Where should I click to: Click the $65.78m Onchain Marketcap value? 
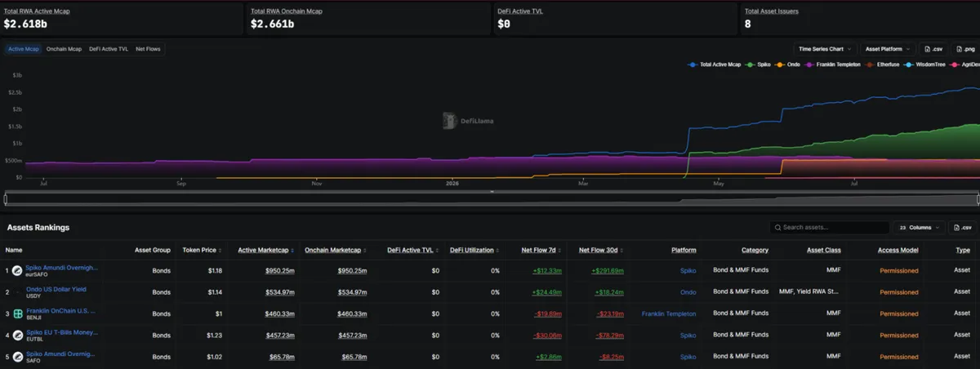point(353,357)
